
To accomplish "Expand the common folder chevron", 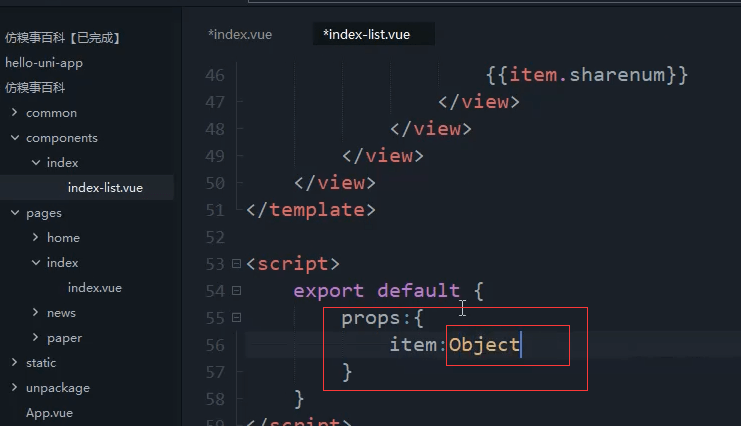I will point(14,112).
